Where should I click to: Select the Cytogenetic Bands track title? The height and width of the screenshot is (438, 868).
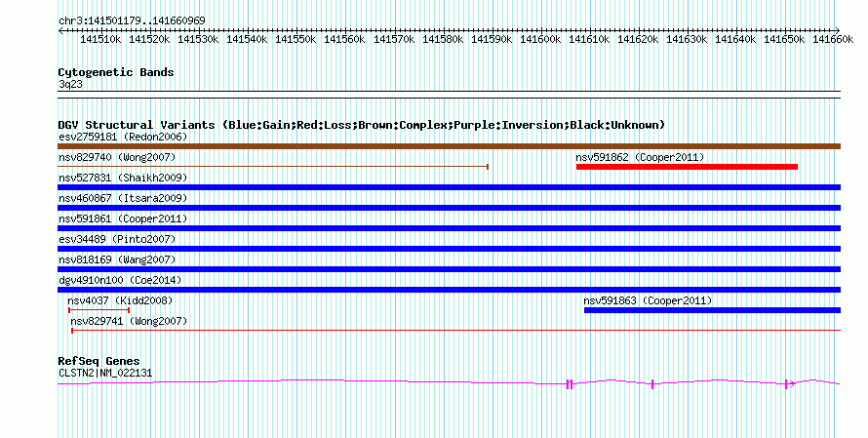click(116, 72)
